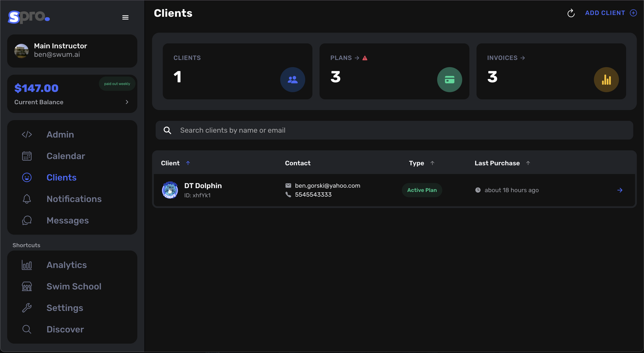Click DT Dolphin avatar thumbnail
The height and width of the screenshot is (353, 644).
coord(170,190)
